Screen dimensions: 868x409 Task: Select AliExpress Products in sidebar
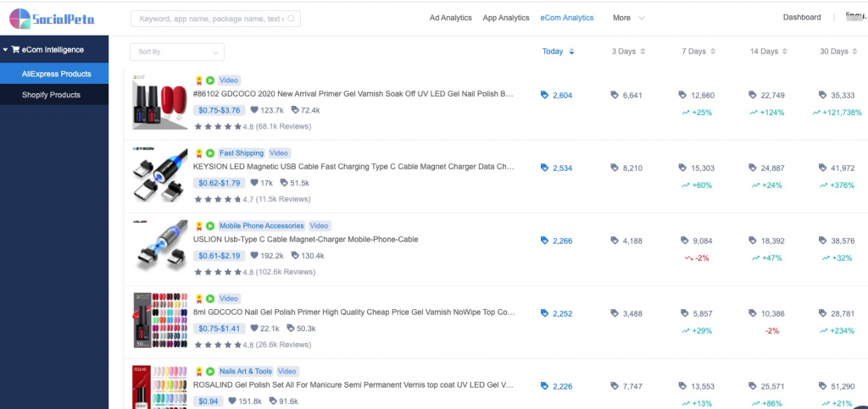54,74
